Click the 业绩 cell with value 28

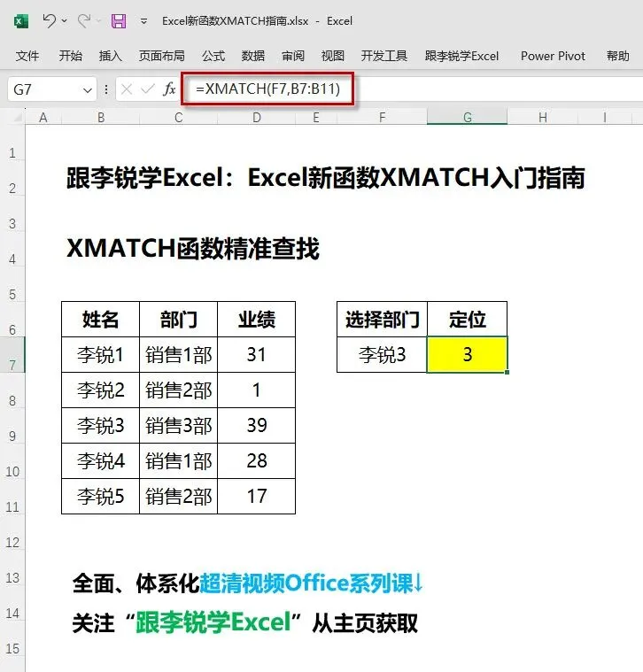[256, 461]
